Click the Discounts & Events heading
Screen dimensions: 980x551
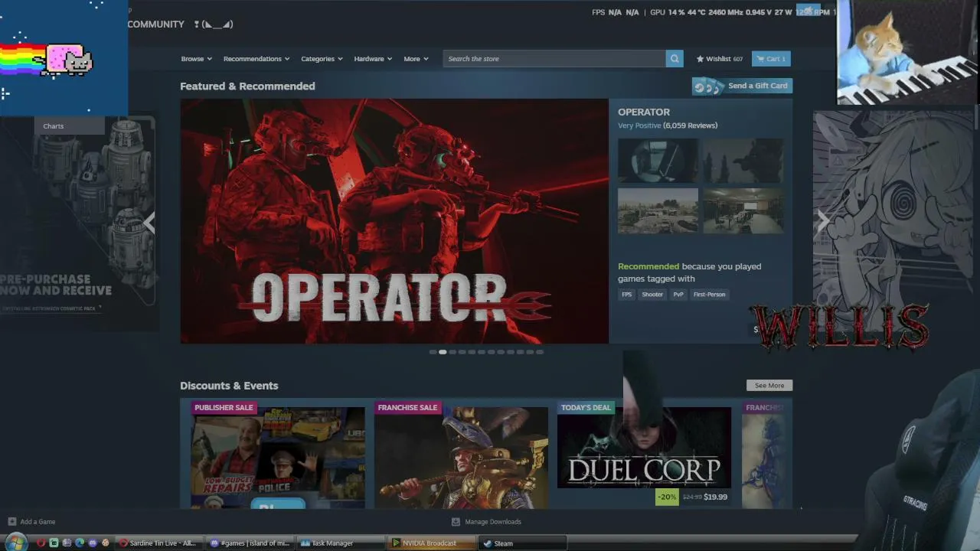pos(229,386)
